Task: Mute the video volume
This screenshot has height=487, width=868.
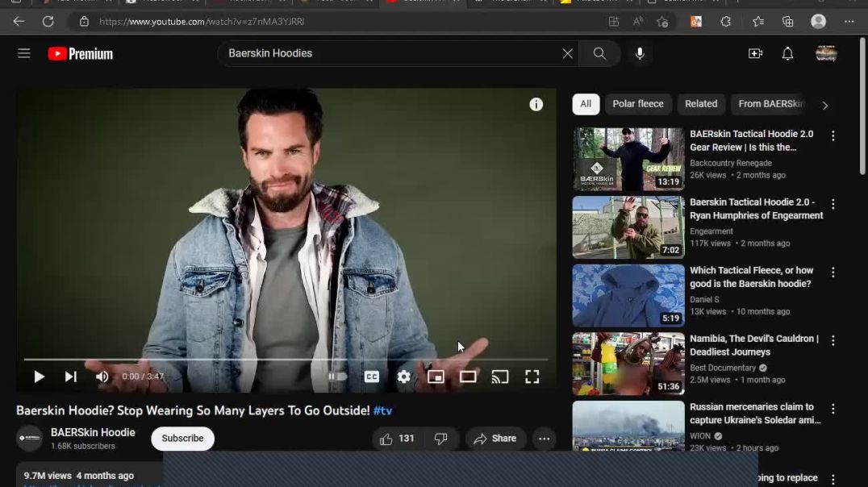Action: click(x=102, y=377)
